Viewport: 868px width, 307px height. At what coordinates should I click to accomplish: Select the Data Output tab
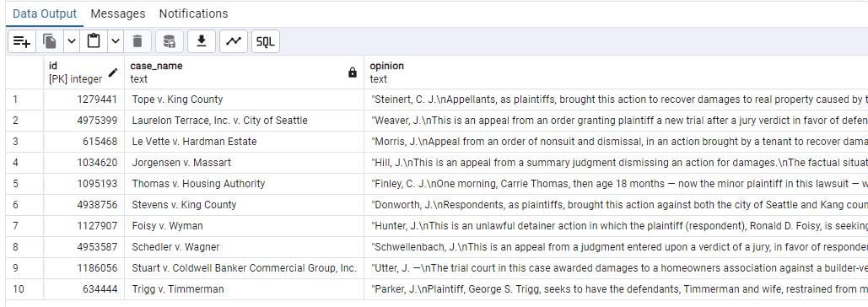pos(45,13)
